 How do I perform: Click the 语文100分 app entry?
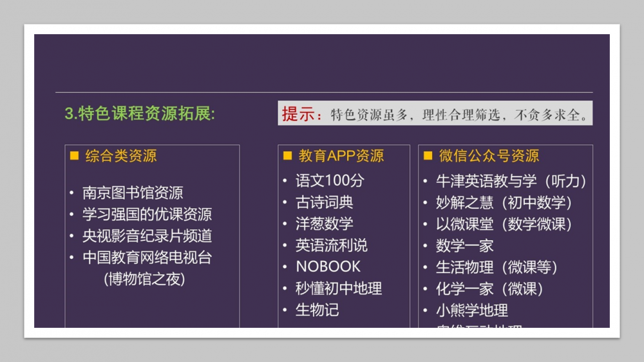[x=329, y=180]
